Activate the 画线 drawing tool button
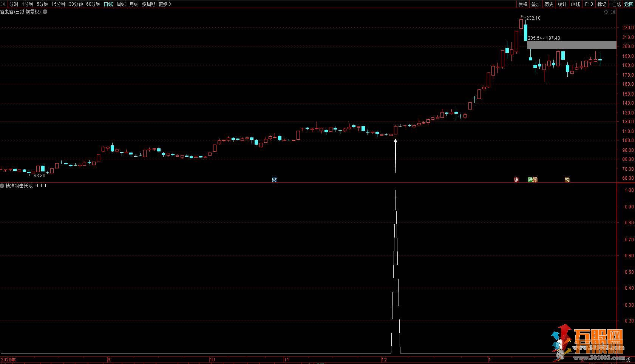The image size is (635, 364). pyautogui.click(x=575, y=4)
